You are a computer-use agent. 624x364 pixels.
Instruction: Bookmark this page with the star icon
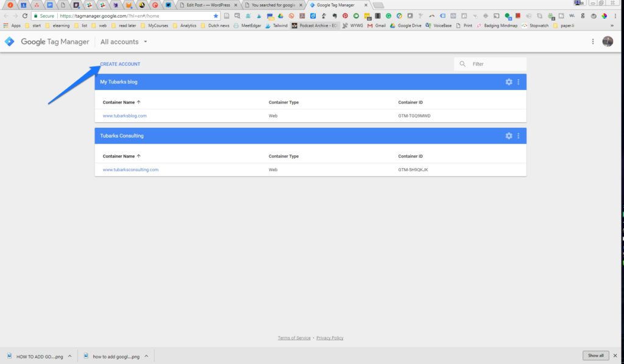point(216,16)
